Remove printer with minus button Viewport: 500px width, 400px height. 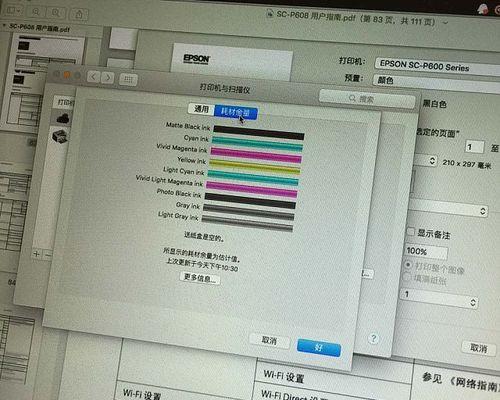[x=48, y=255]
